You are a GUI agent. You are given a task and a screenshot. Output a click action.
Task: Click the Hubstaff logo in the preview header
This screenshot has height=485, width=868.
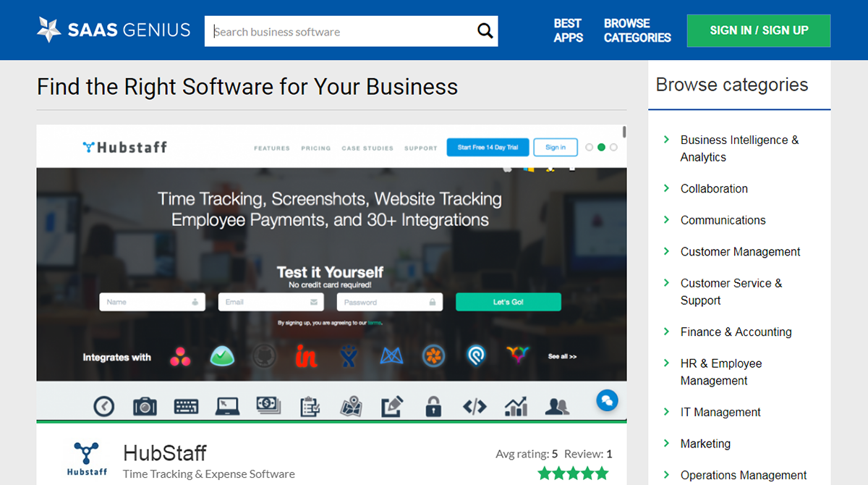pos(125,147)
